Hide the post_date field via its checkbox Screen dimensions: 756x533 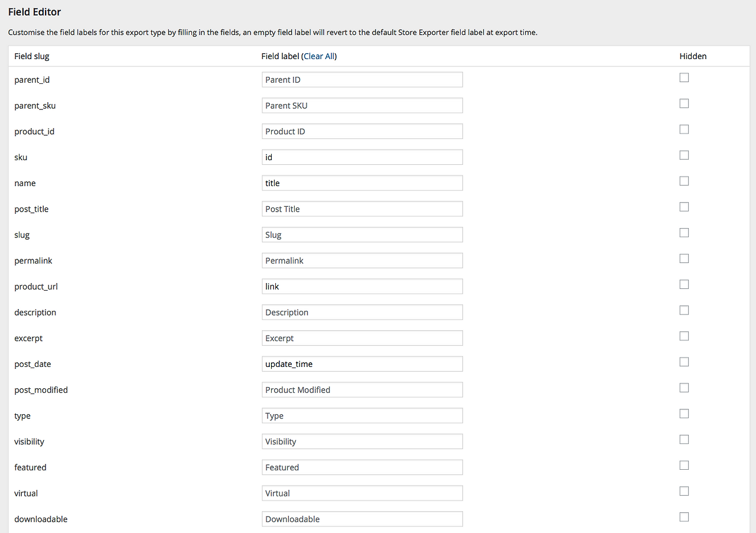[684, 362]
